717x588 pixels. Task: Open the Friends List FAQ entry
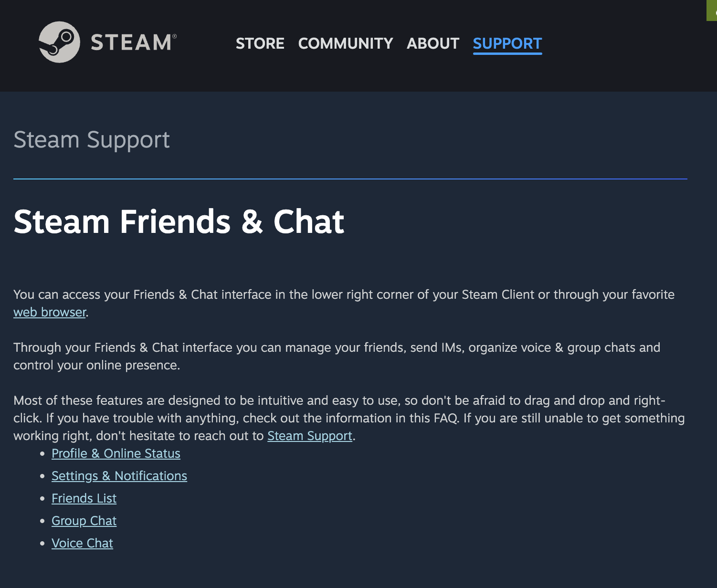pos(84,498)
